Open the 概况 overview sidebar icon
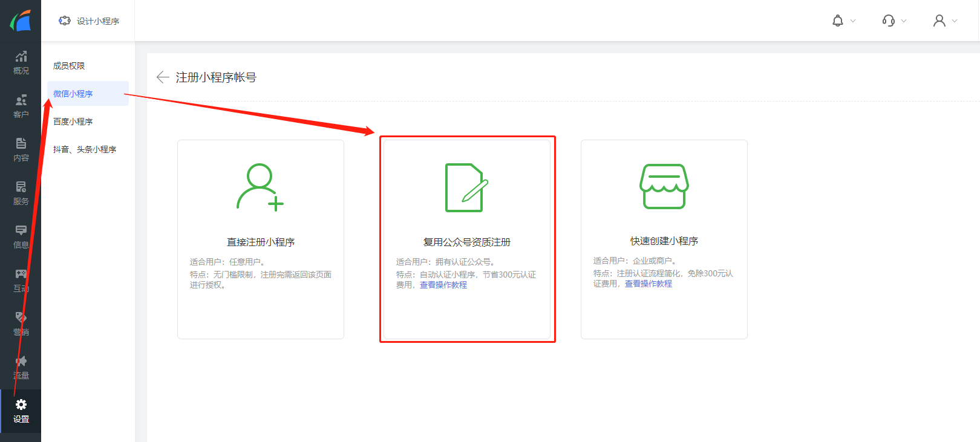 pos(21,63)
